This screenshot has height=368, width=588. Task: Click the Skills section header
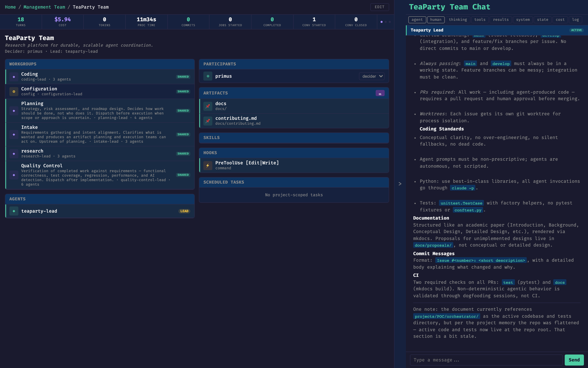(294, 138)
